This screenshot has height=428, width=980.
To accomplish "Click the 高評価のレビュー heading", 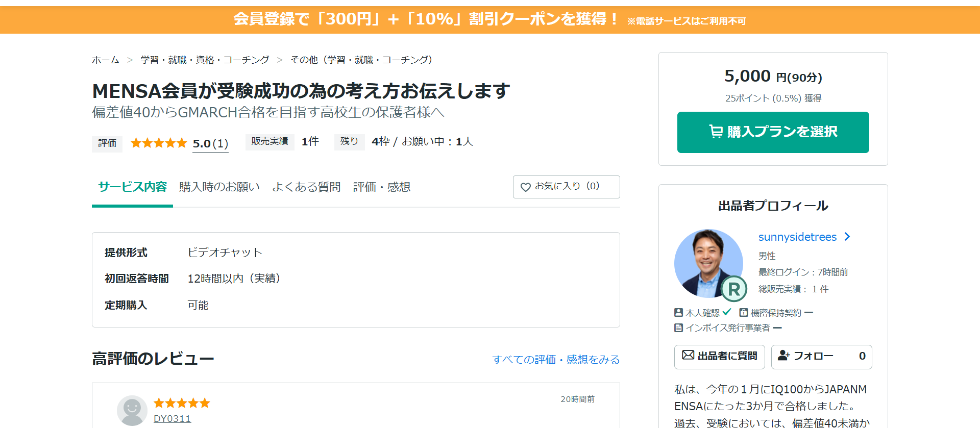I will [153, 359].
